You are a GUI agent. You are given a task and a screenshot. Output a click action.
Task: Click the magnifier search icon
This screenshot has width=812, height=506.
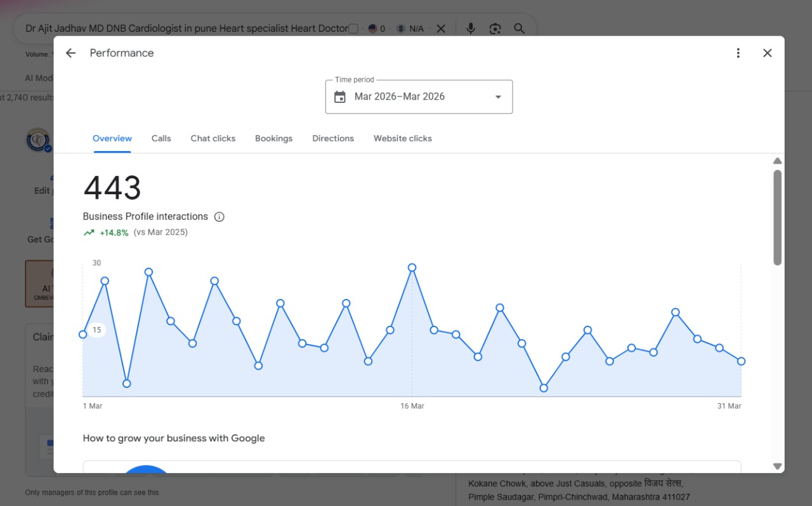tap(519, 29)
